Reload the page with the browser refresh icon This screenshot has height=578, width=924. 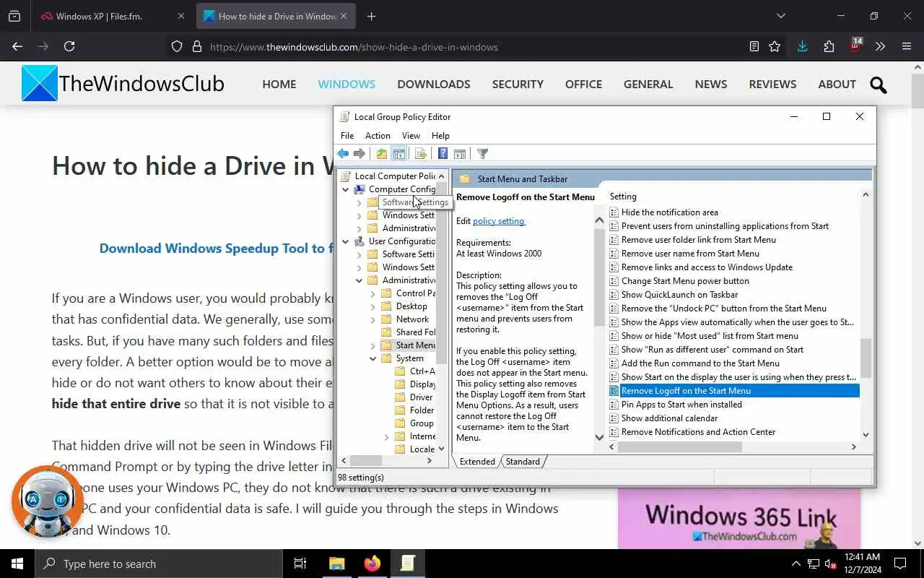69,46
